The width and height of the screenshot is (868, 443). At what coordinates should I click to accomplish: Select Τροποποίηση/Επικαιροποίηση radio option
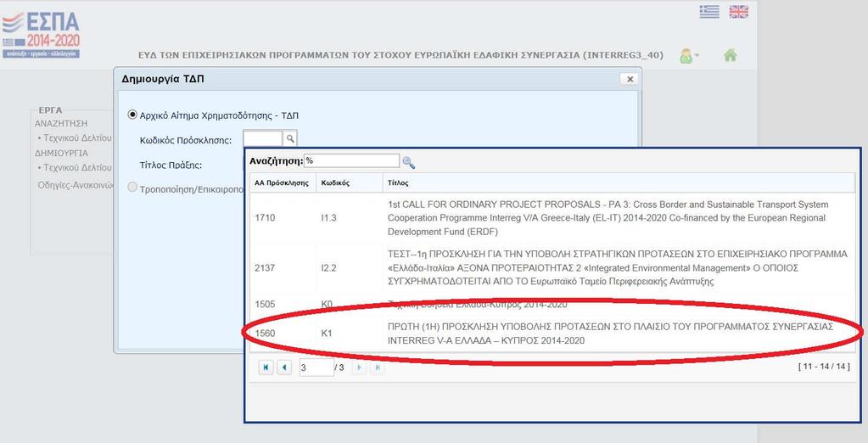click(x=132, y=188)
